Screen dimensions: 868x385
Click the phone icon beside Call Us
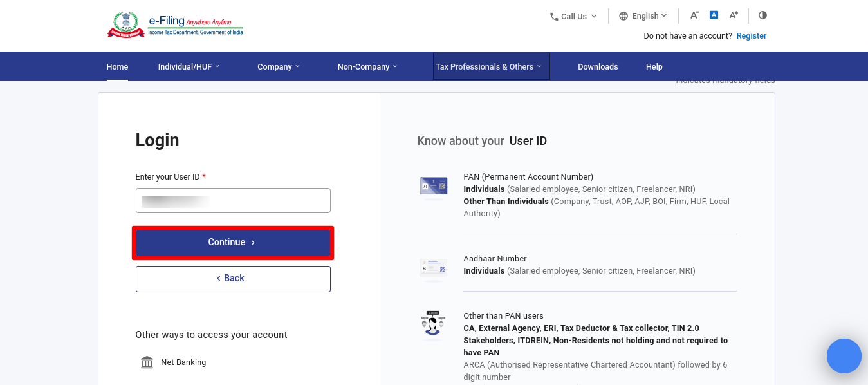coord(554,17)
